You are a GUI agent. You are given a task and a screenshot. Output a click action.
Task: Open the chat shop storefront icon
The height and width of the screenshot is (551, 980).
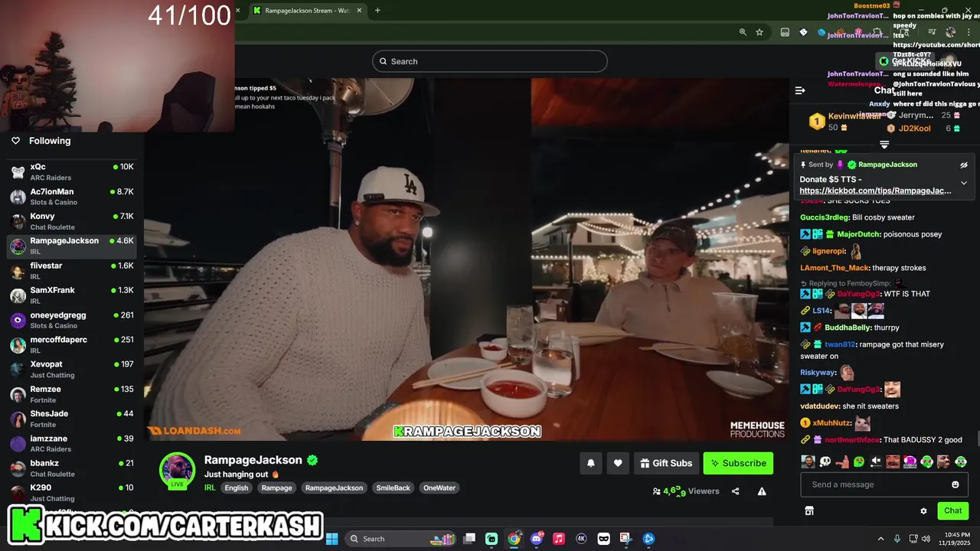coord(809,510)
